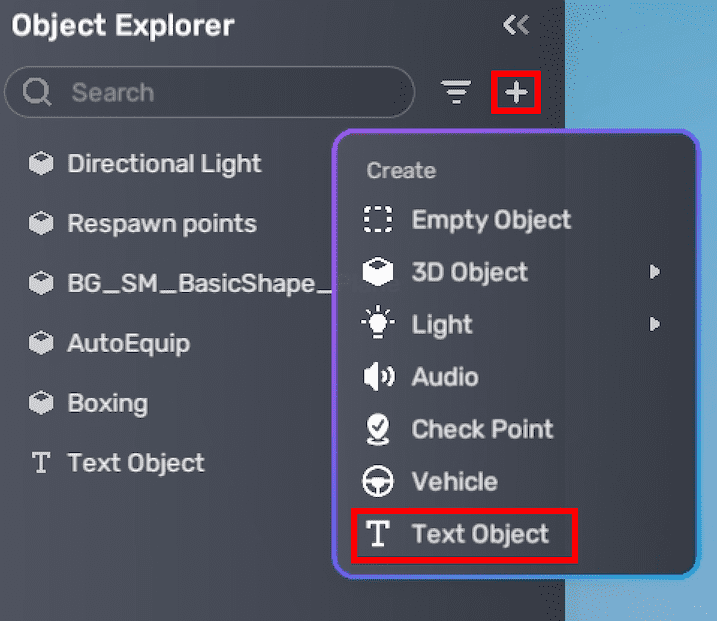Collapse the Object Explorer panel
Viewport: 717px width, 621px height.
pos(516,26)
